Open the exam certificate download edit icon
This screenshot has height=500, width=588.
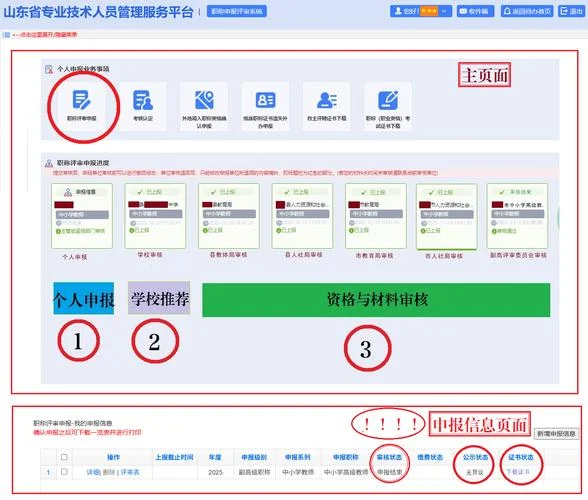click(x=388, y=100)
